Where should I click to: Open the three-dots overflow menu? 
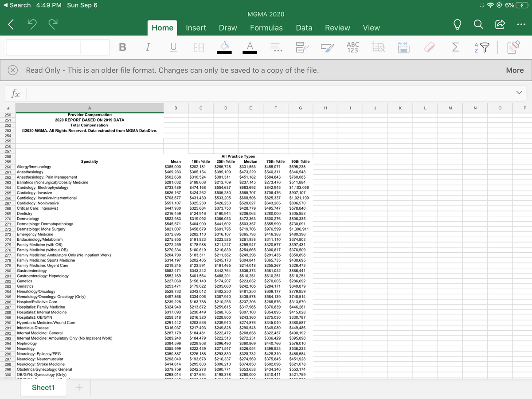[x=521, y=25]
